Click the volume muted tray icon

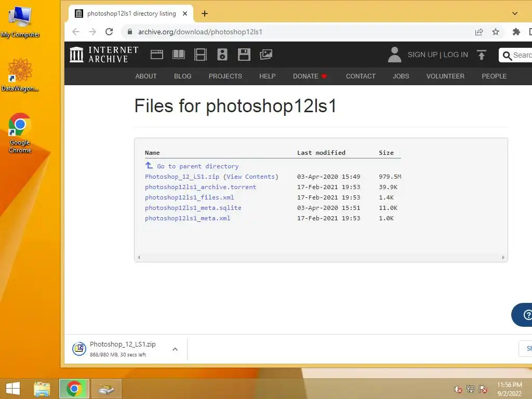[458, 389]
